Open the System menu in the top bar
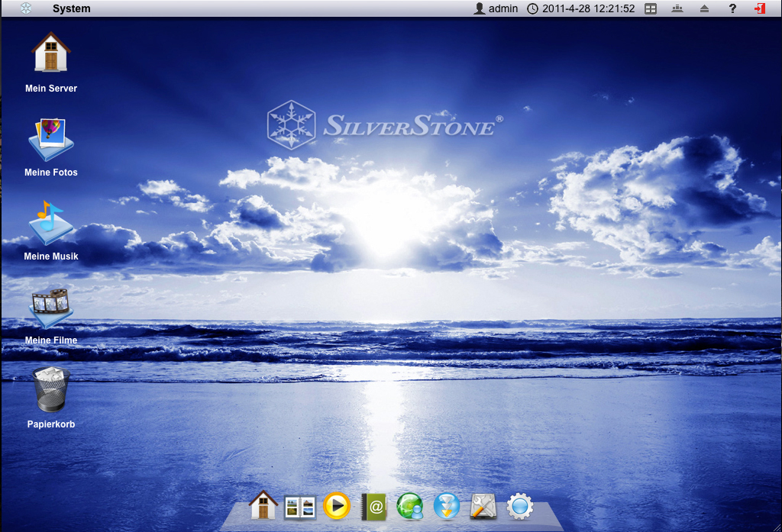Viewport: 782px width, 532px height. (x=71, y=8)
